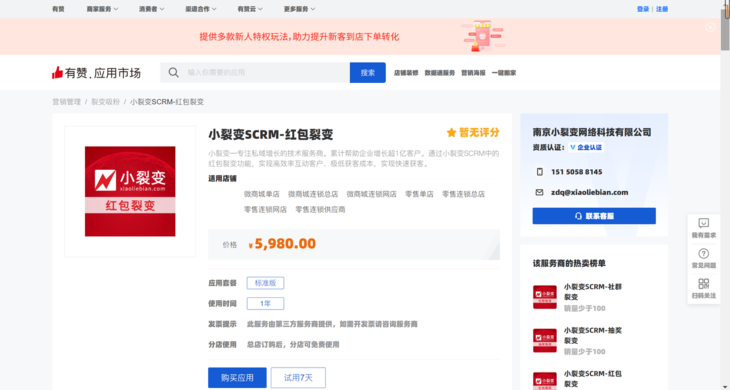Click the 购买应用 purchase button

click(237, 377)
